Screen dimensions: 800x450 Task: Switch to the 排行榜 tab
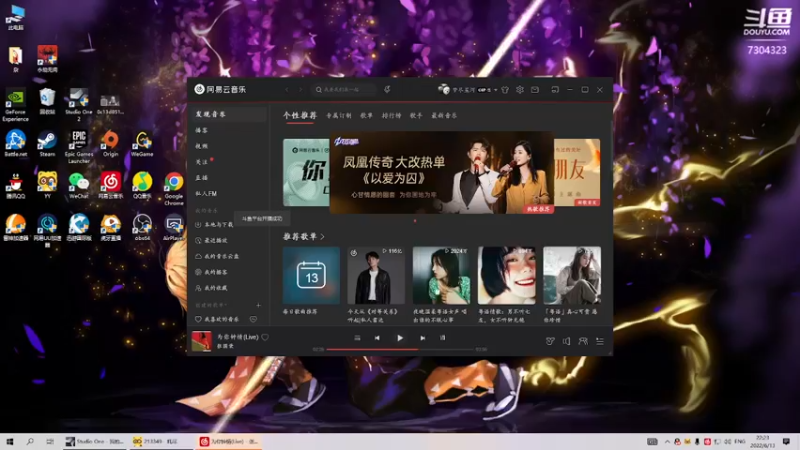click(391, 116)
